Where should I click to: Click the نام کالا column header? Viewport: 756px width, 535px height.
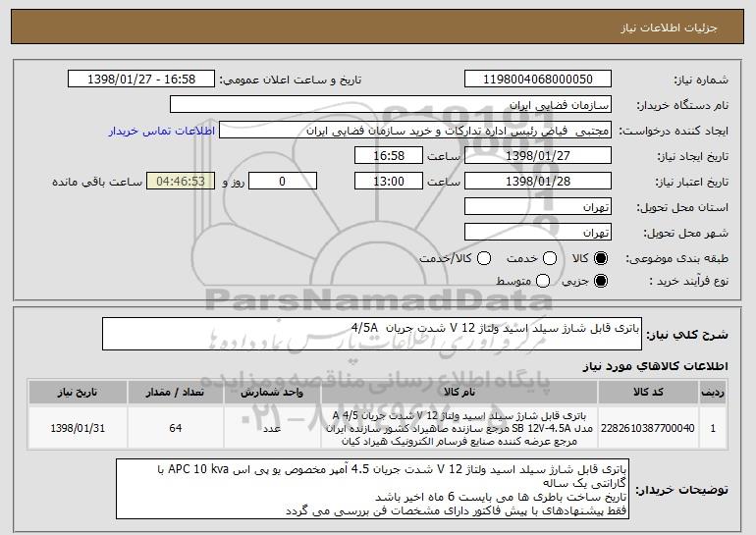tap(459, 393)
